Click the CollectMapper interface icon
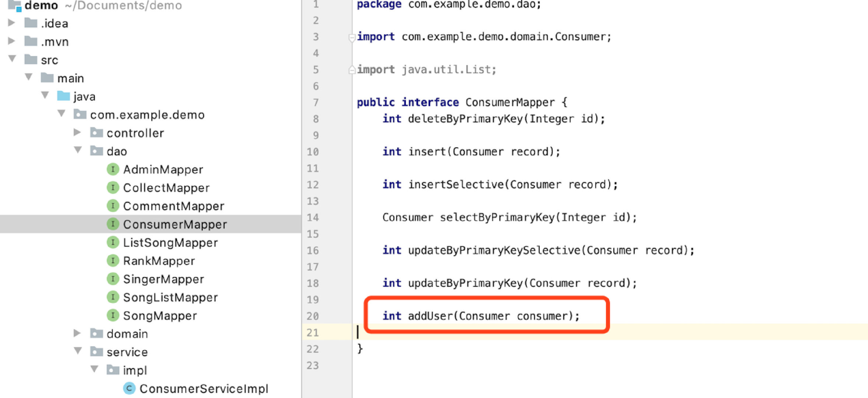 [113, 188]
